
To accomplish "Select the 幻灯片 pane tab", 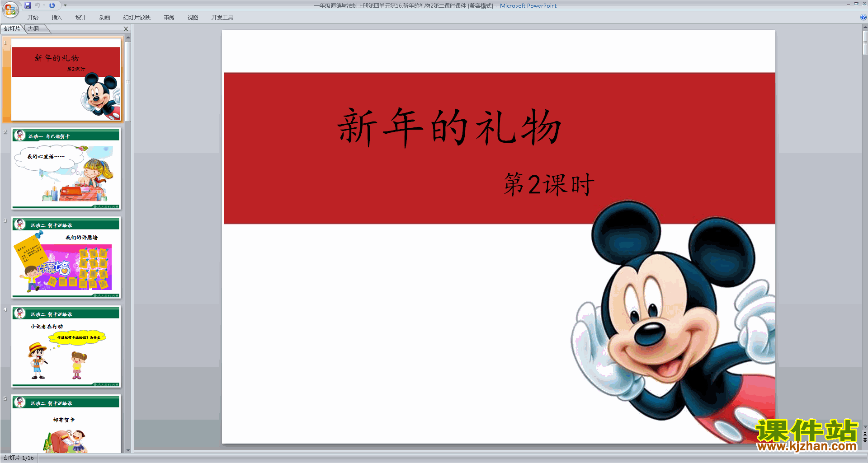I will [x=12, y=29].
